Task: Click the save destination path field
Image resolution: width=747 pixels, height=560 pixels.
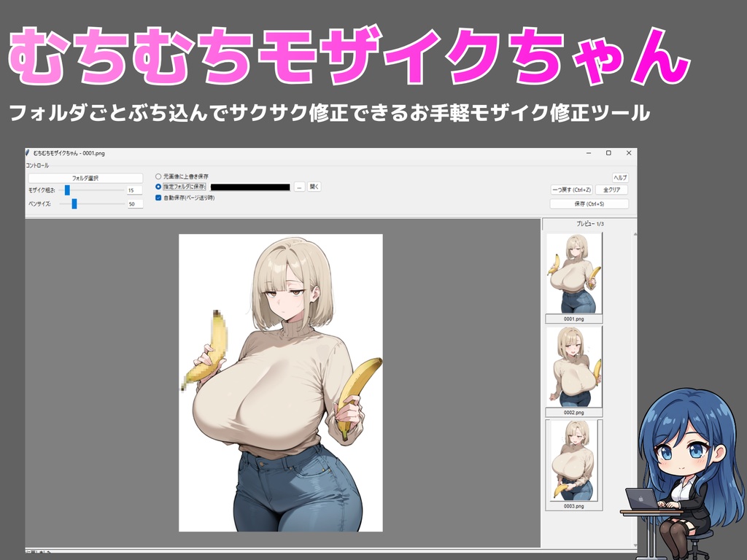Action: coord(251,187)
